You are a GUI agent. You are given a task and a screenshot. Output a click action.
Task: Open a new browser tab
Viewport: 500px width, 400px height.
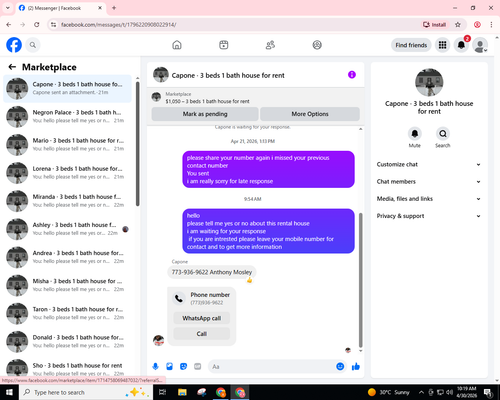tap(114, 8)
